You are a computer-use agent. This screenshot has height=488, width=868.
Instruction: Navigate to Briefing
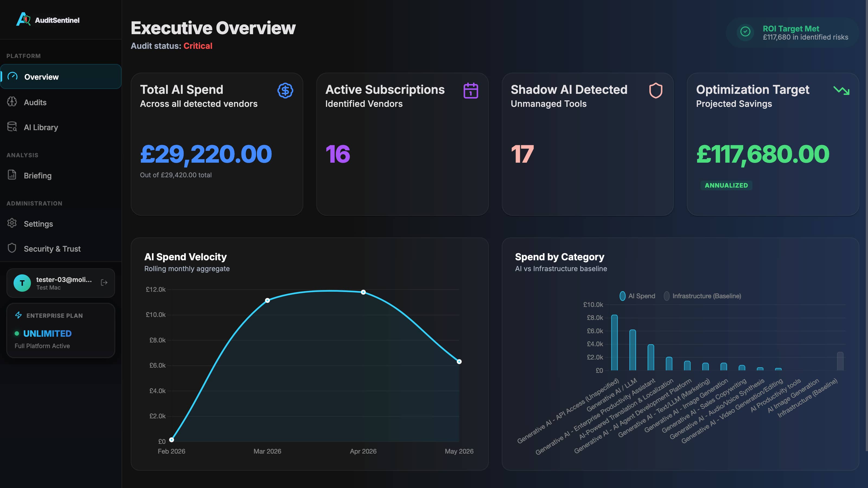(x=61, y=175)
